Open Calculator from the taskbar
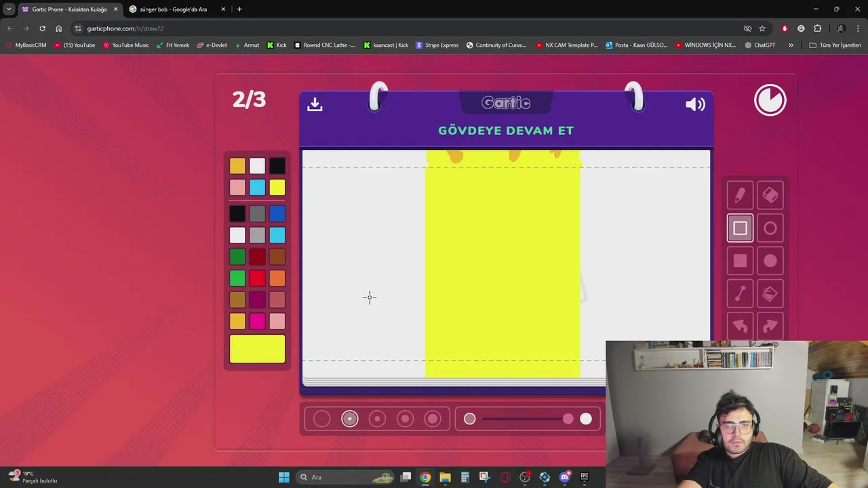Viewport: 868px width, 488px height. (x=465, y=477)
